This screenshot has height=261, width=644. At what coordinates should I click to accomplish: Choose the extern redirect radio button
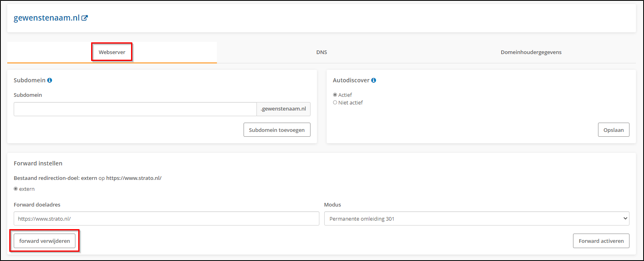click(16, 189)
